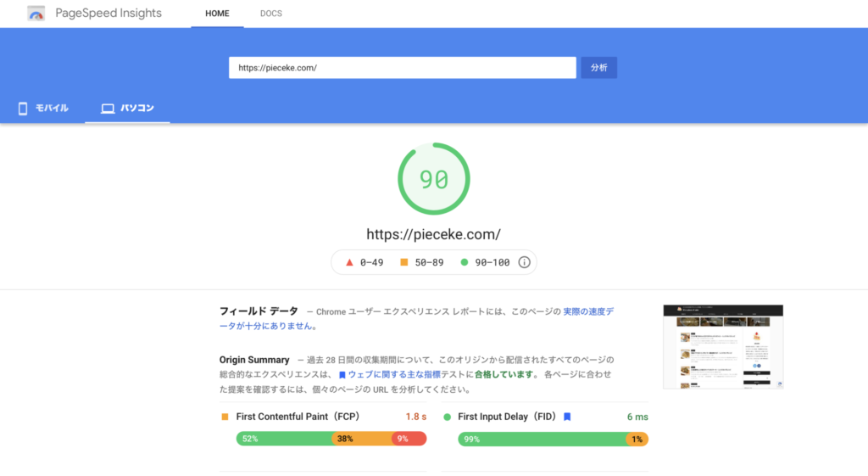This screenshot has height=476, width=868.
Task: Click the First Input Delay (FID) label
Action: 507,417
